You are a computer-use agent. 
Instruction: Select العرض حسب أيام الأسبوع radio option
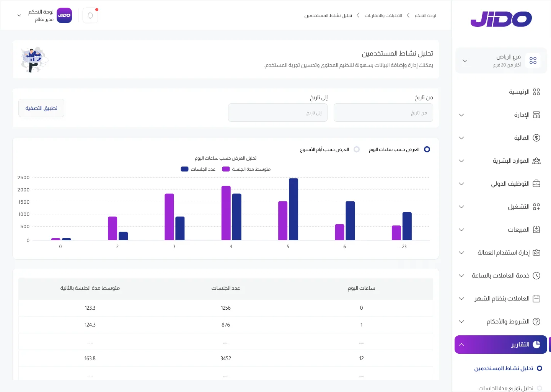click(x=357, y=149)
